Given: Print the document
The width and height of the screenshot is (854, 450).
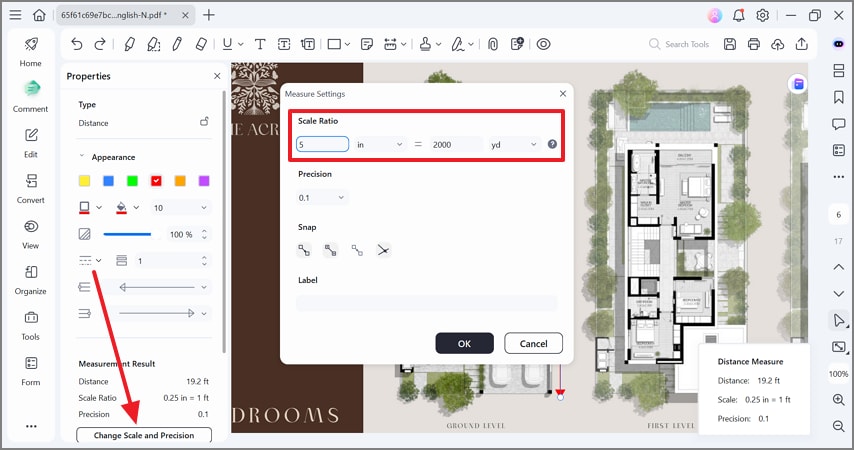Looking at the screenshot, I should pos(754,44).
